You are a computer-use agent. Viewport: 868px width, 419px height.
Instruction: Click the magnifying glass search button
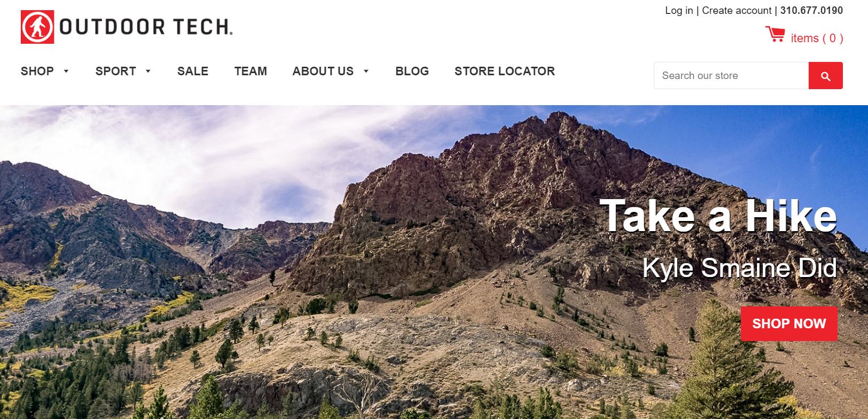tap(825, 76)
